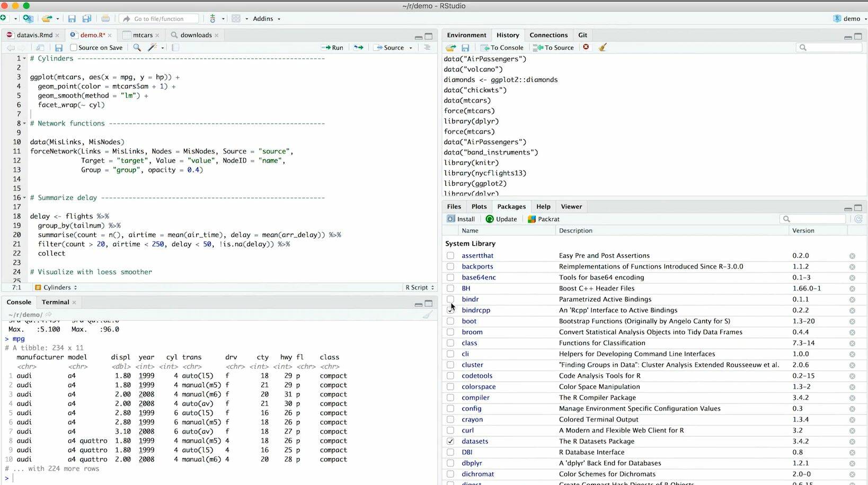Print the current file
The image size is (868, 485).
tap(105, 19)
